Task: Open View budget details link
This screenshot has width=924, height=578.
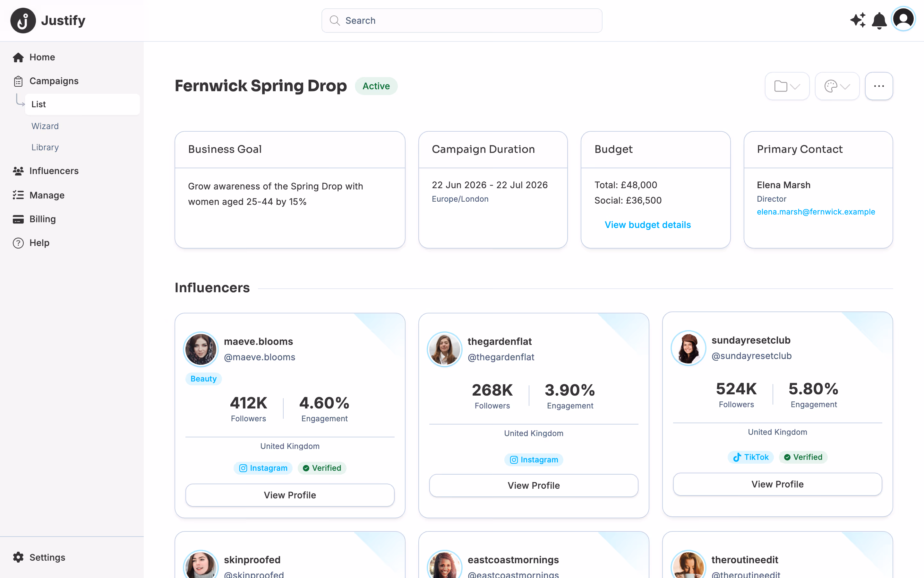Action: click(647, 225)
